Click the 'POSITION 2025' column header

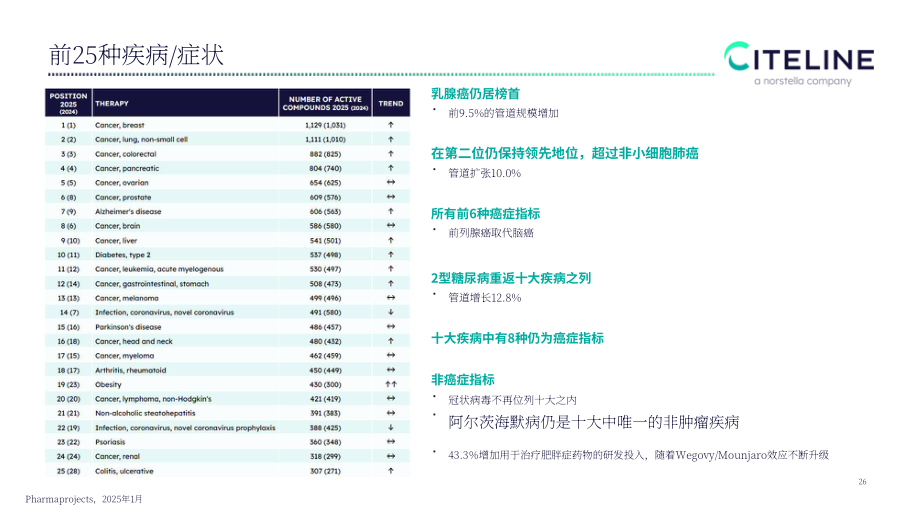[68, 103]
